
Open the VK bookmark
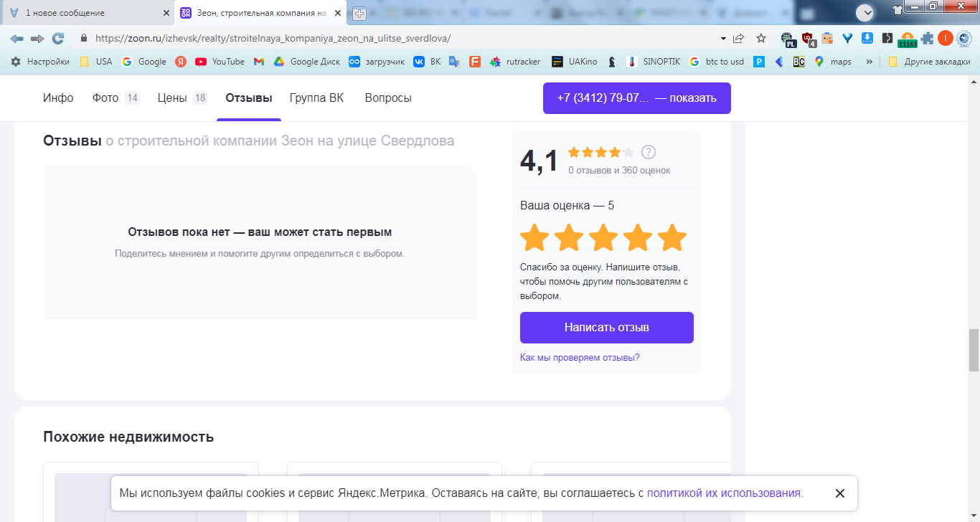click(x=427, y=62)
